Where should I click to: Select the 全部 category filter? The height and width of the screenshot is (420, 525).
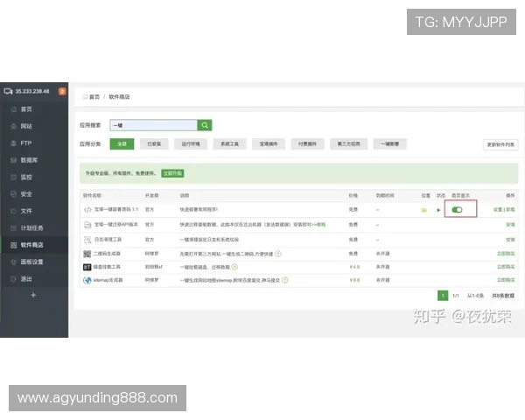[122, 144]
